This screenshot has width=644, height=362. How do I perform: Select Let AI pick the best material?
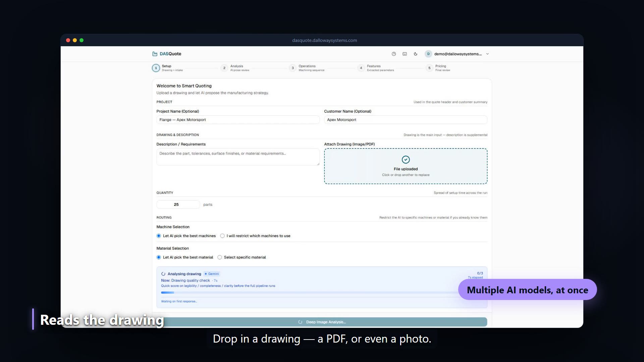tap(159, 257)
